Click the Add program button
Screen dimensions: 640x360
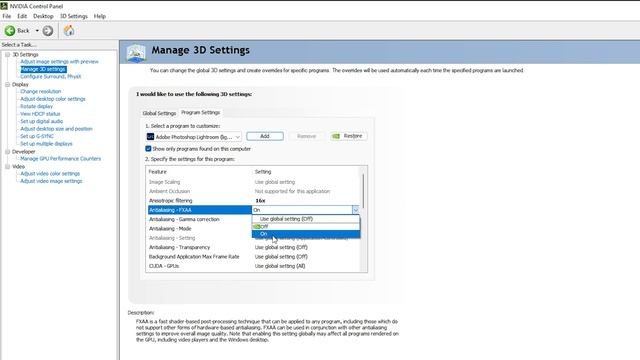coord(265,136)
